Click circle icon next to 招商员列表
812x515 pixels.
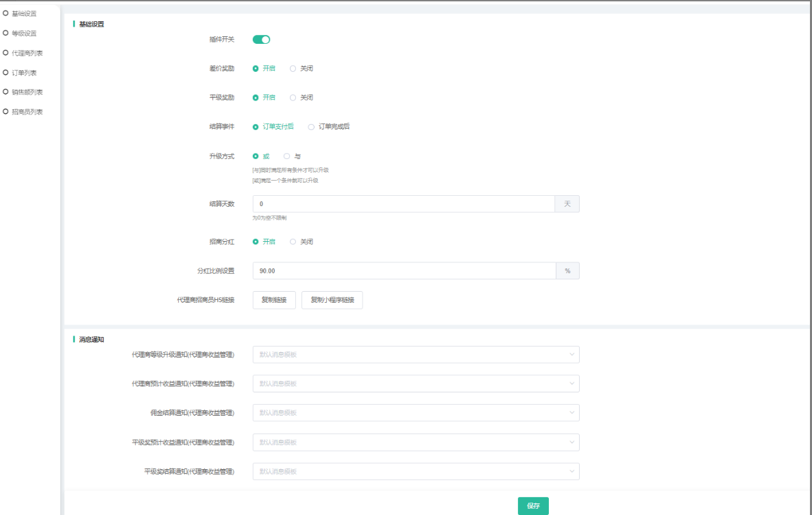click(x=6, y=111)
